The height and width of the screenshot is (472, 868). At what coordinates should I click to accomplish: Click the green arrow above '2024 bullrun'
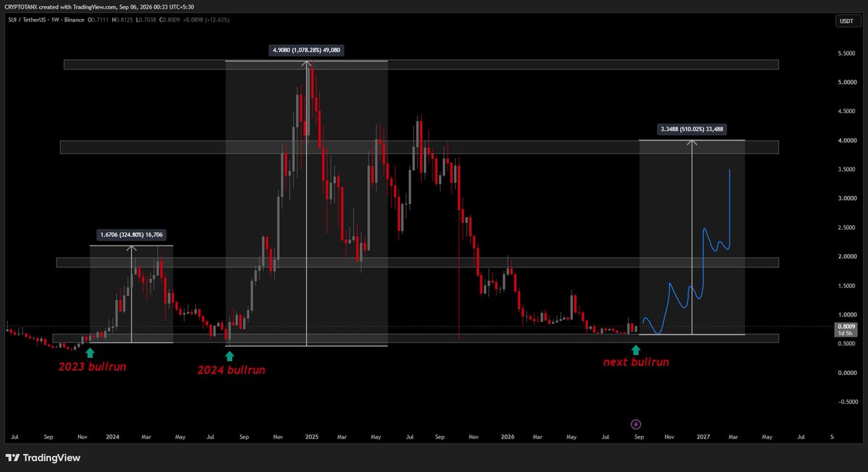tap(230, 355)
